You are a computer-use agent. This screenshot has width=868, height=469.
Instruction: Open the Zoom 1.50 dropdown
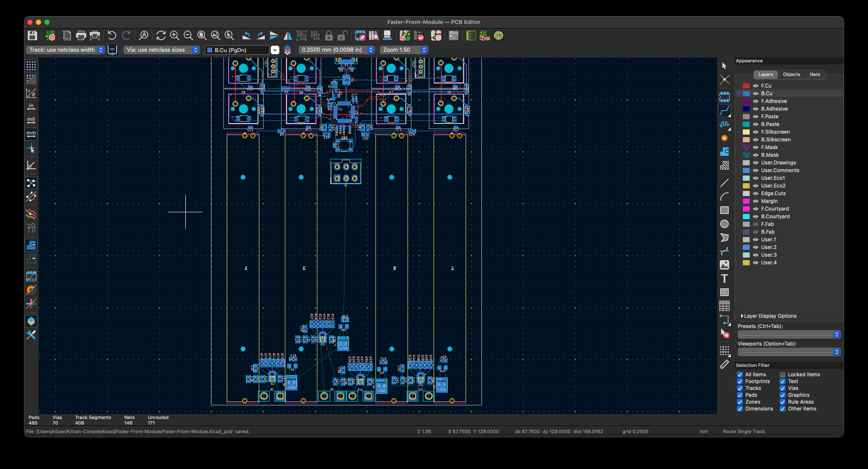click(405, 50)
